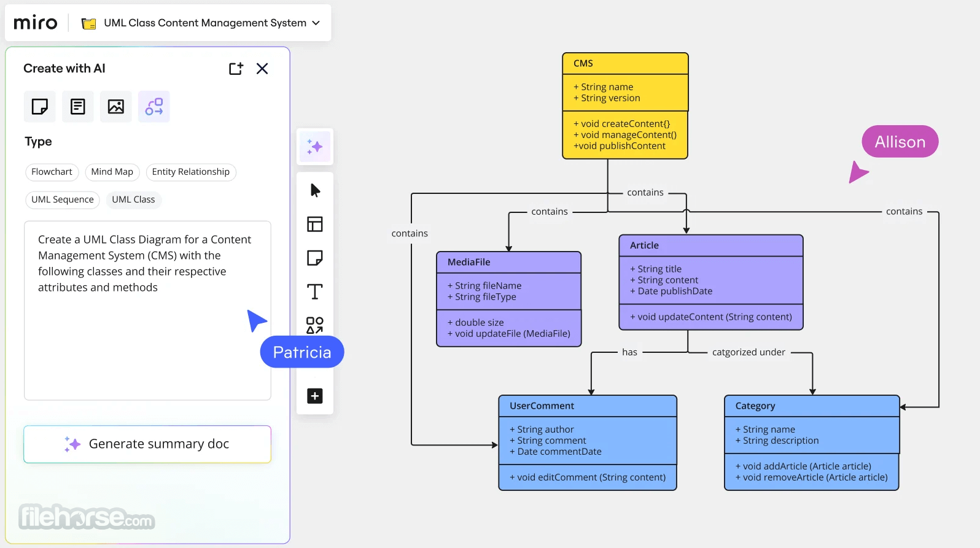This screenshot has width=980, height=548.
Task: Select the MediaFile class header
Action: [x=508, y=262]
